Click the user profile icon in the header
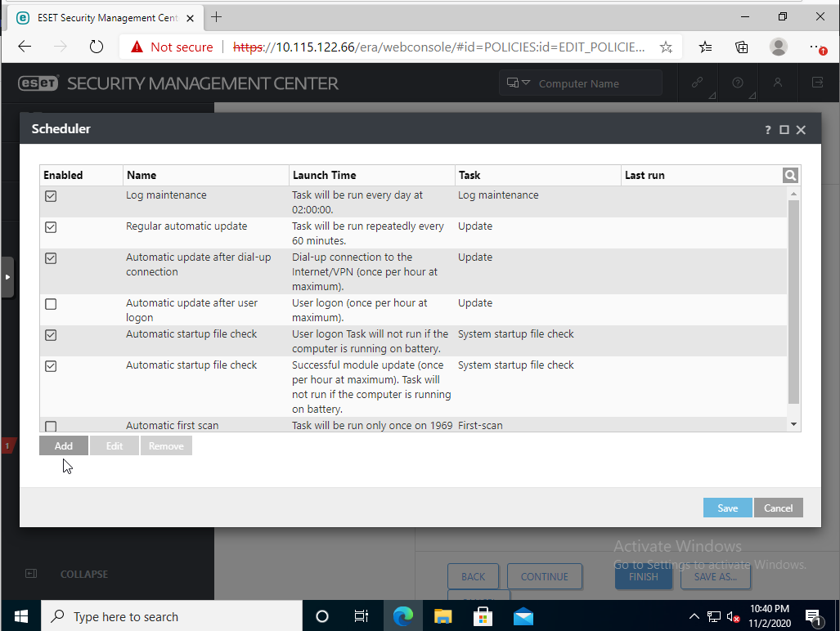Viewport: 840px width, 631px height. tap(778, 83)
